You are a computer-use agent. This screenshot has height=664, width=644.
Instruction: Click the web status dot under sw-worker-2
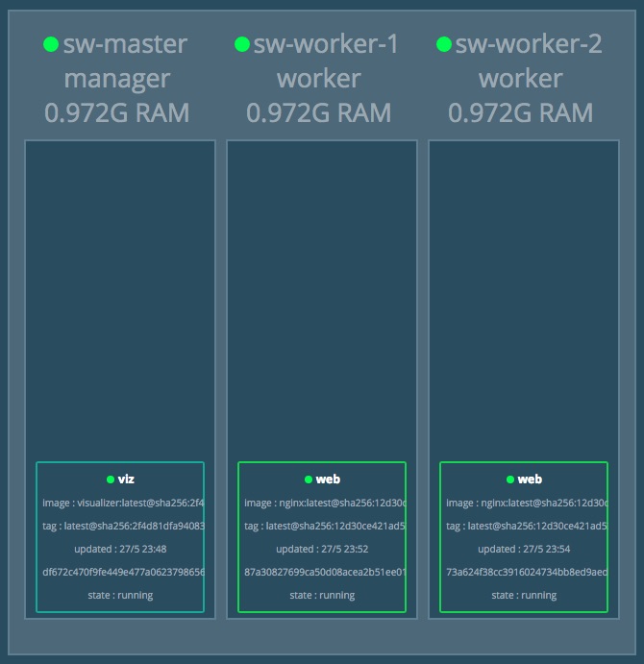[510, 480]
